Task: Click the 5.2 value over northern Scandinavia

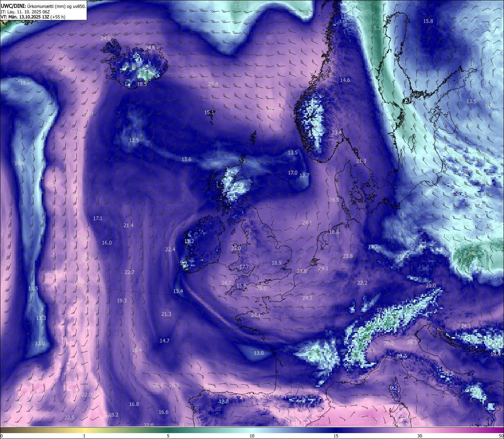Action: coord(377,28)
